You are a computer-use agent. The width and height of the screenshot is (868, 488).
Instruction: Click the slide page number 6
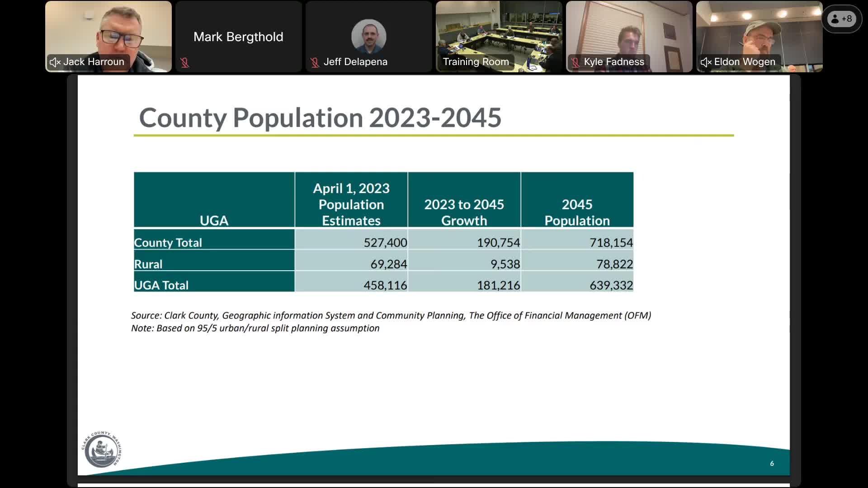point(772,463)
